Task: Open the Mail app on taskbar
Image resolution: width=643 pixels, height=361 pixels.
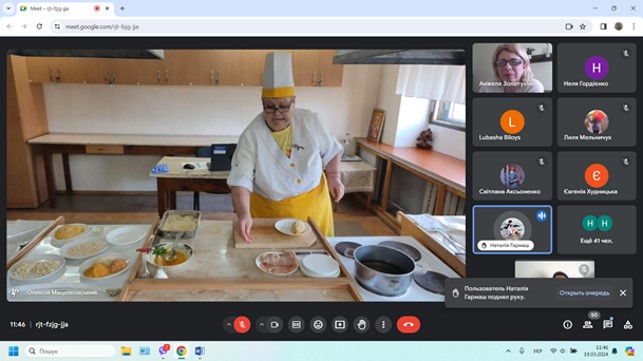Action: (144, 351)
